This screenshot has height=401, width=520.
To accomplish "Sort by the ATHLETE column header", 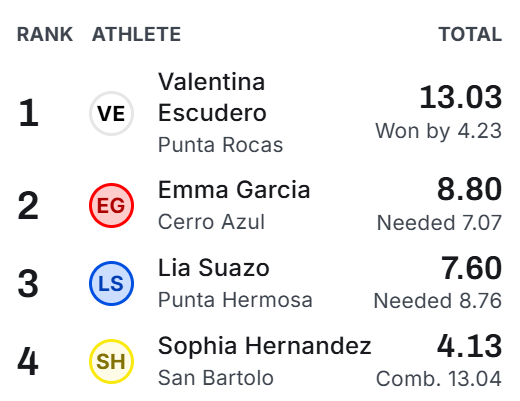I will click(137, 34).
